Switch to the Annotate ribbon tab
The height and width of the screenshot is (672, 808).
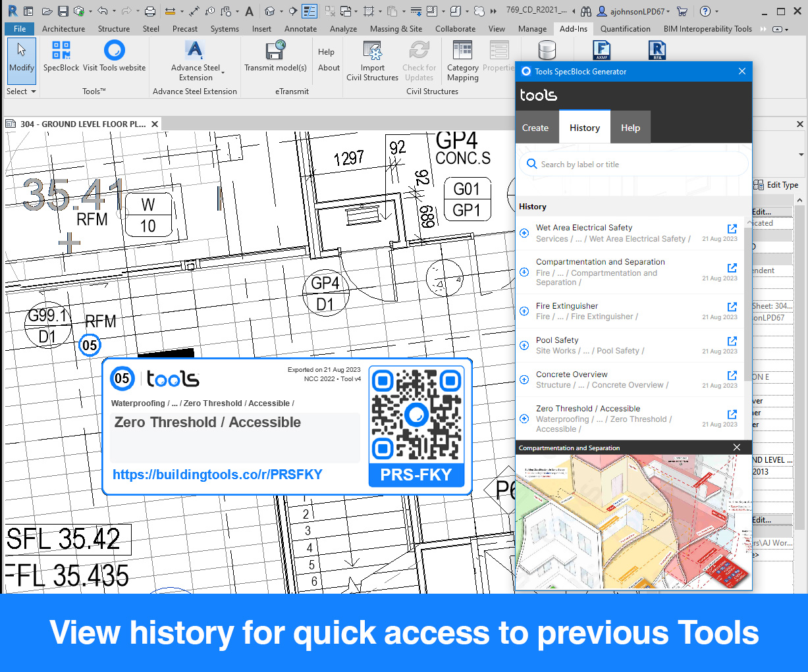[x=300, y=29]
